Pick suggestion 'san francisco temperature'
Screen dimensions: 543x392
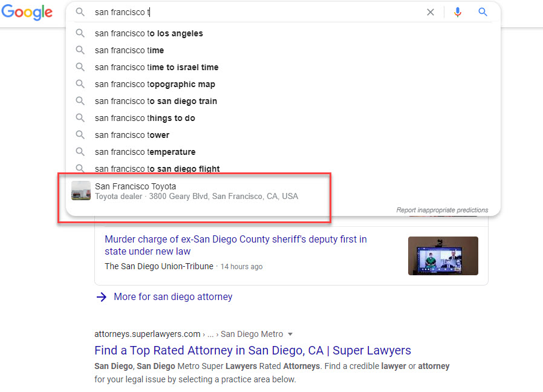[x=145, y=152]
